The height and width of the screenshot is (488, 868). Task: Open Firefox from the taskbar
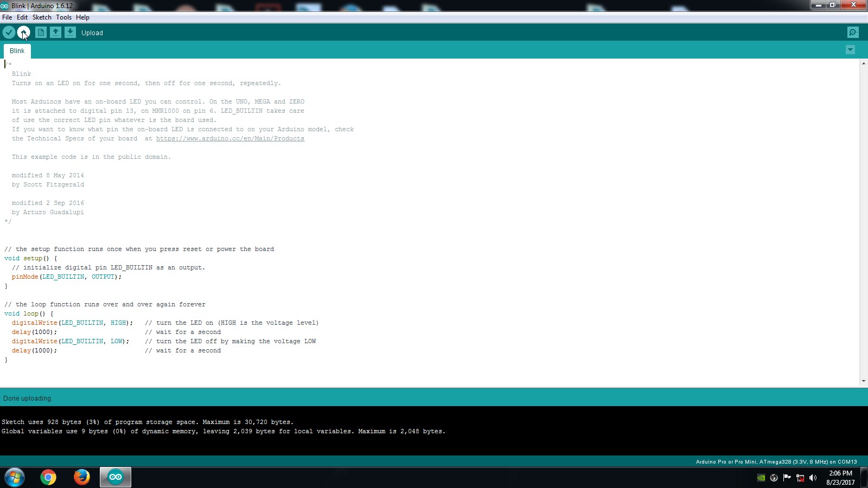82,478
